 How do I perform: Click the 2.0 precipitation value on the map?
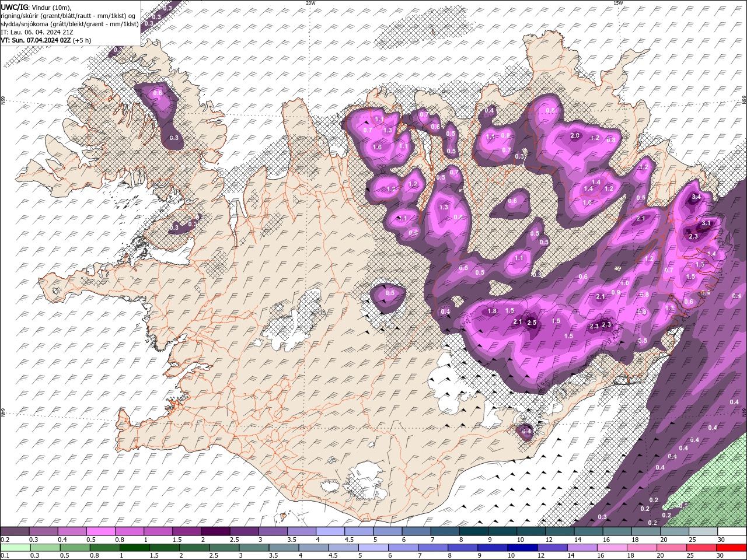coord(575,136)
